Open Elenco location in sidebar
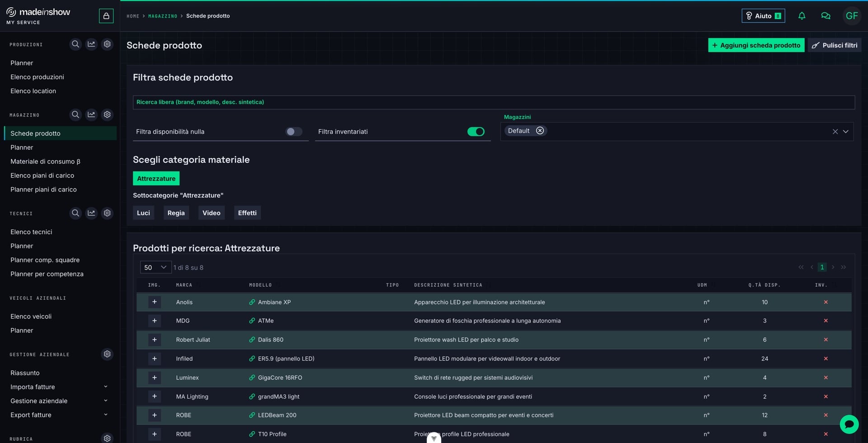868x443 pixels. (x=33, y=91)
